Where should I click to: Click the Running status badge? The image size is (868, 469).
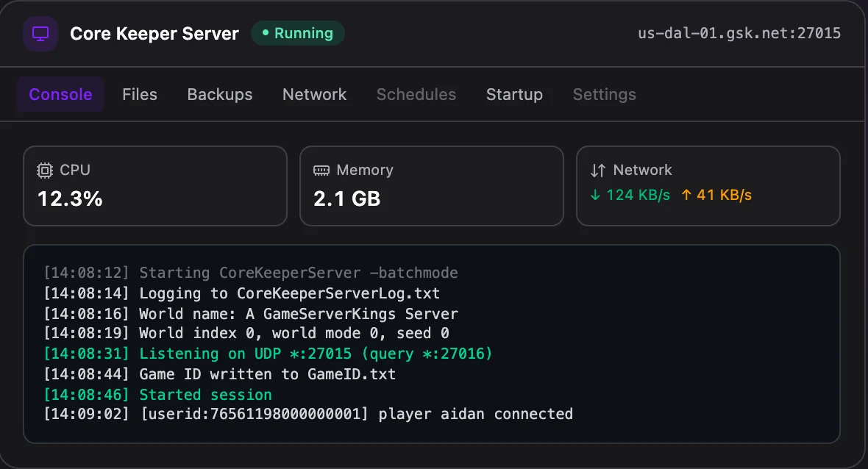298,33
